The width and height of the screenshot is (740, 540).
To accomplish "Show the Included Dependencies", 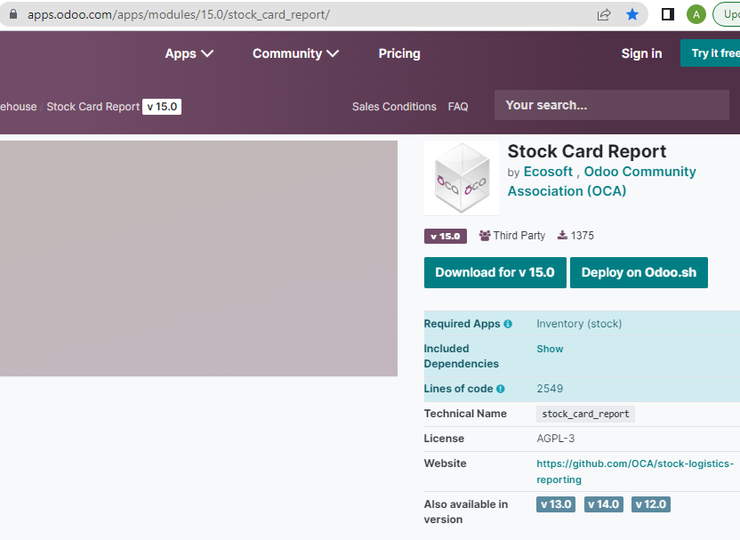I will pos(550,349).
